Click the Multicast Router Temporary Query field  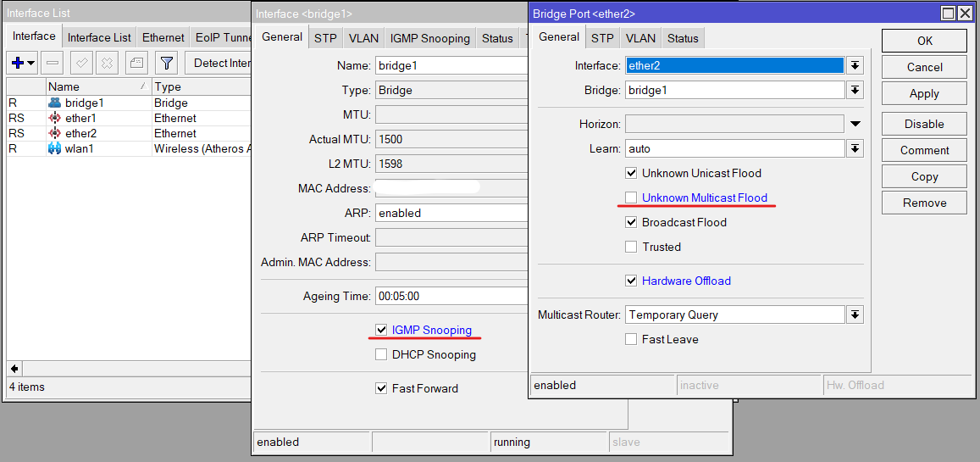pyautogui.click(x=735, y=315)
